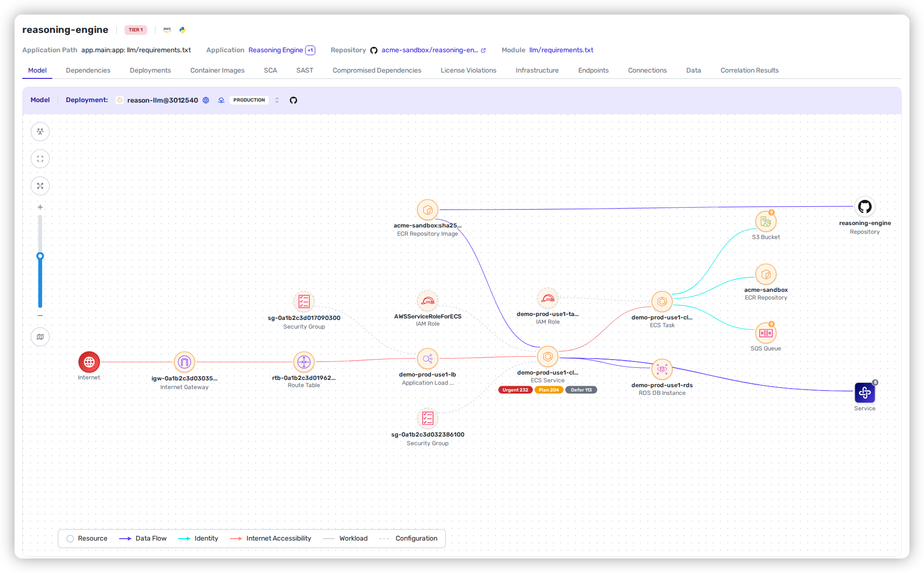The height and width of the screenshot is (573, 924).
Task: Click the Urgent 232 badge
Action: (x=515, y=390)
